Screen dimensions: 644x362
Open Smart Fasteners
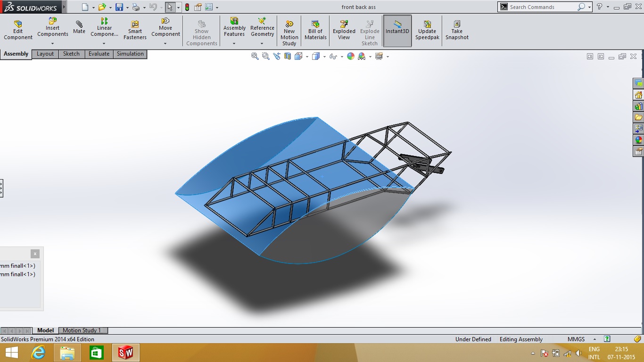click(x=135, y=30)
